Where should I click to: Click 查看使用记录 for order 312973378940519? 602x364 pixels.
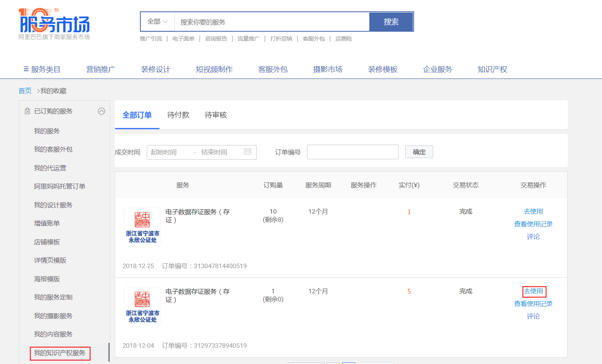coord(533,303)
